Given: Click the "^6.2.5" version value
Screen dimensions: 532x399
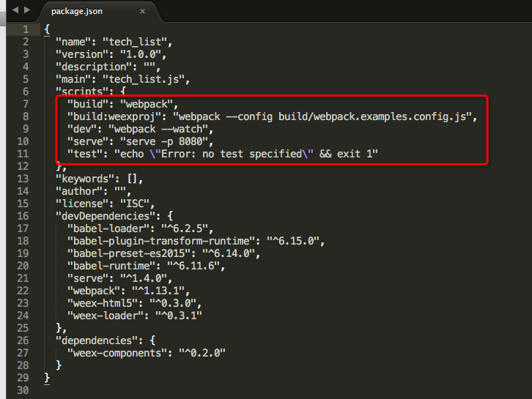Looking at the screenshot, I should point(185,229).
